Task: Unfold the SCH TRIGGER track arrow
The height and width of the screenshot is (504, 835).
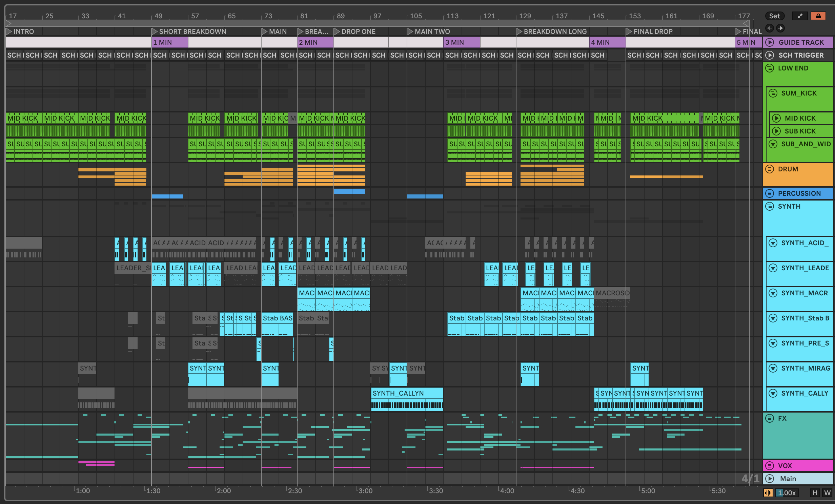Action: [770, 55]
